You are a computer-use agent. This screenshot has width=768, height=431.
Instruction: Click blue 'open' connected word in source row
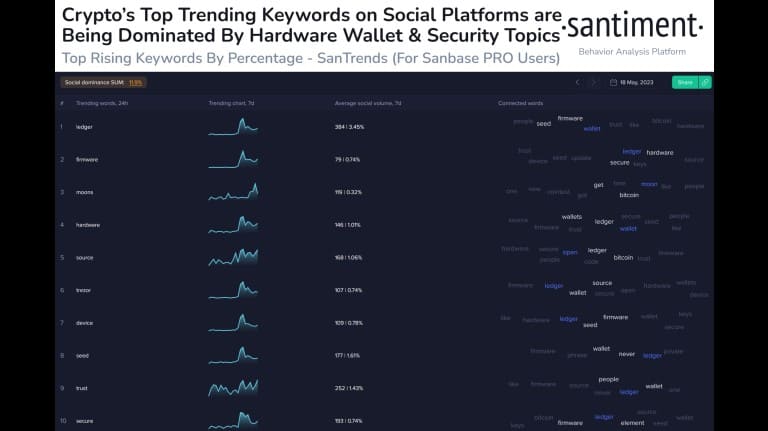point(570,253)
